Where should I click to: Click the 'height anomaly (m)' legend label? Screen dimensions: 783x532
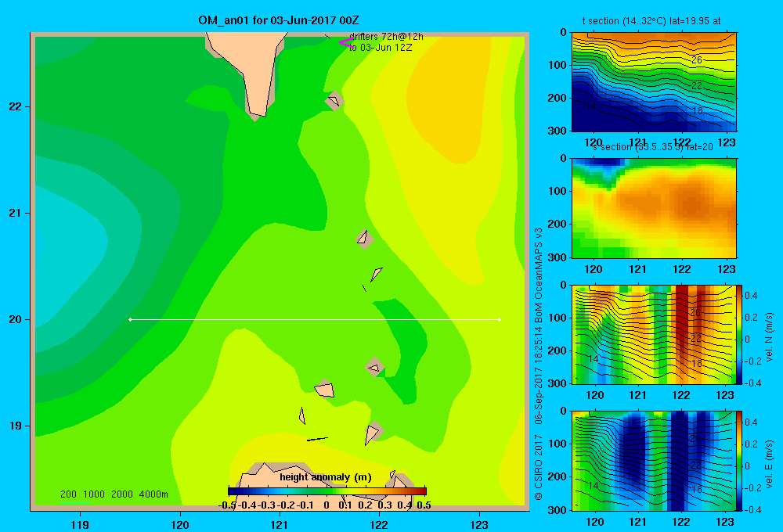click(x=326, y=477)
